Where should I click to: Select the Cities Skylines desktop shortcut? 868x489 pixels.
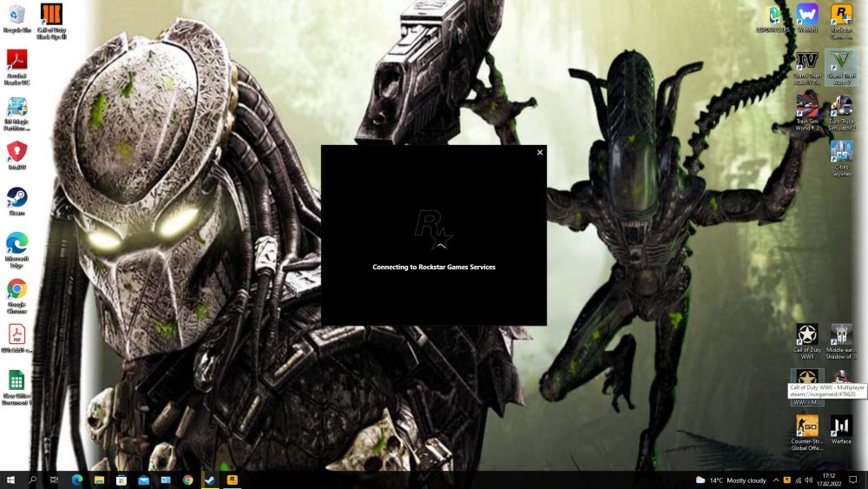[841, 158]
